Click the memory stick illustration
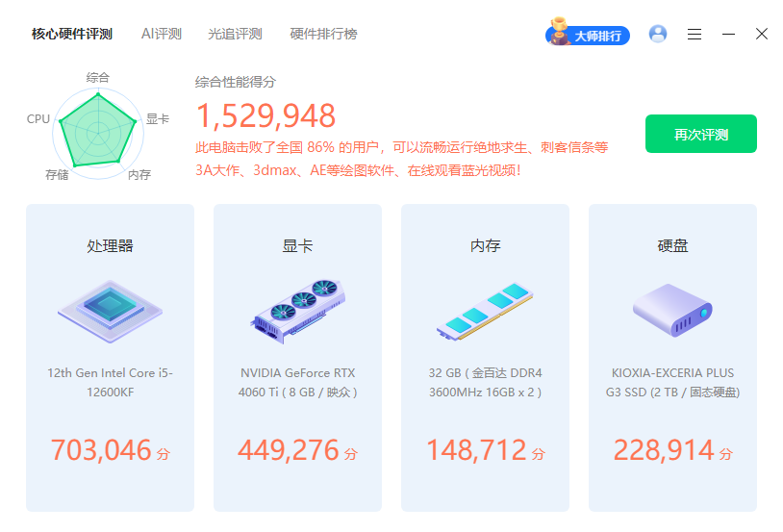This screenshot has width=783, height=532. 485,311
